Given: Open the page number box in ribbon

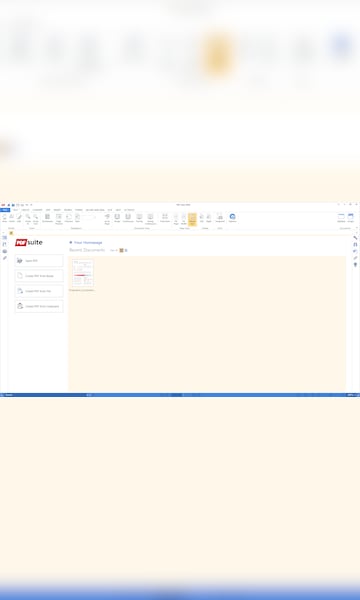Looking at the screenshot, I should coord(88,217).
